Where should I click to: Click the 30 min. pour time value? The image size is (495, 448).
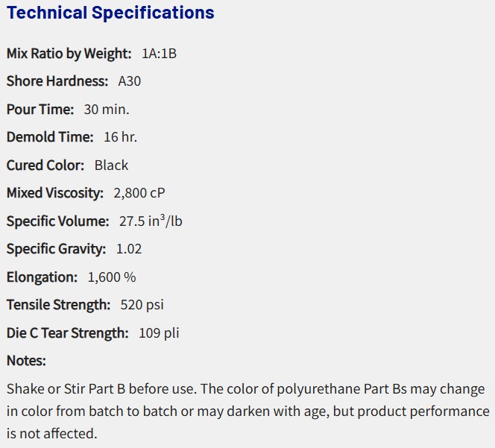coord(106,110)
